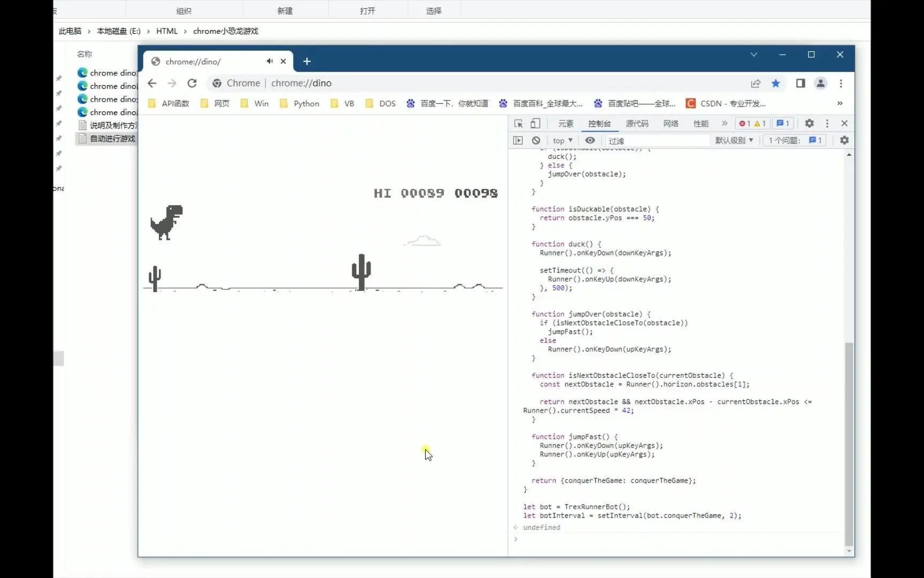Select the 说明及制作方 file in Explorer
The width and height of the screenshot is (924, 578).
(107, 125)
